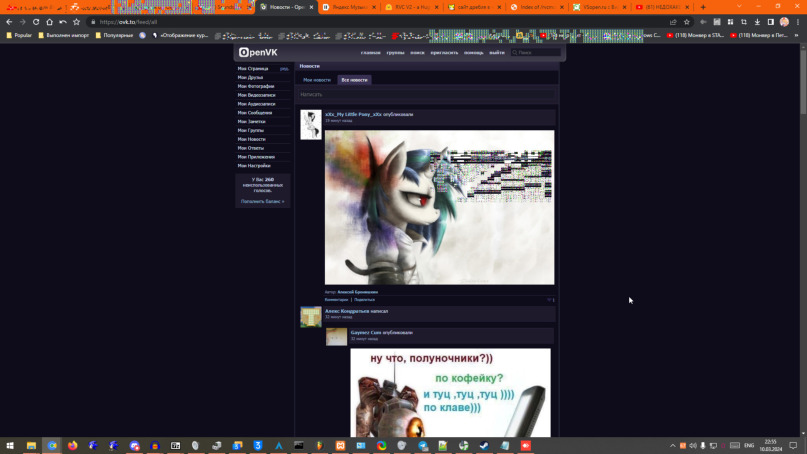Screen dimensions: 807x454
Task: Open the browser sidebar panel icon
Action: click(770, 22)
